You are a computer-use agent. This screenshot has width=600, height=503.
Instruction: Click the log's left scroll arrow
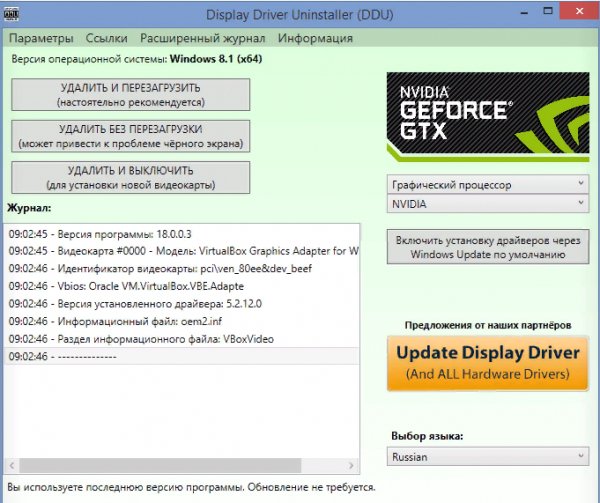[12, 466]
